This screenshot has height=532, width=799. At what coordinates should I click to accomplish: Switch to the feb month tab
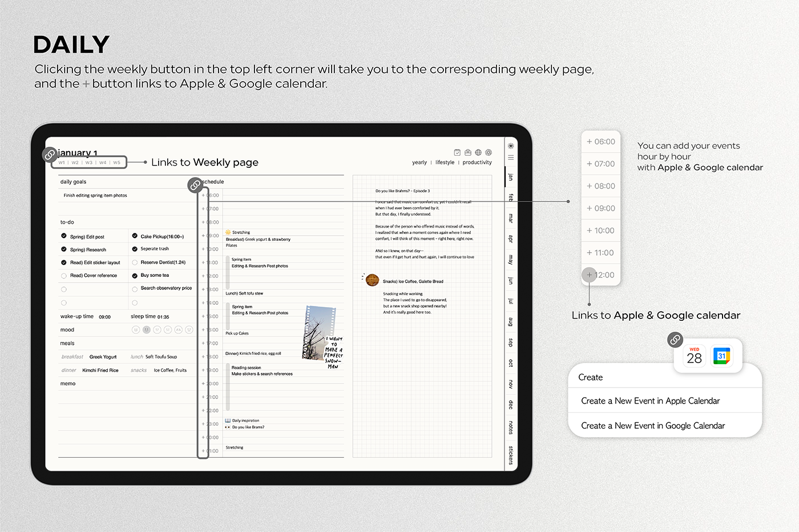511,198
